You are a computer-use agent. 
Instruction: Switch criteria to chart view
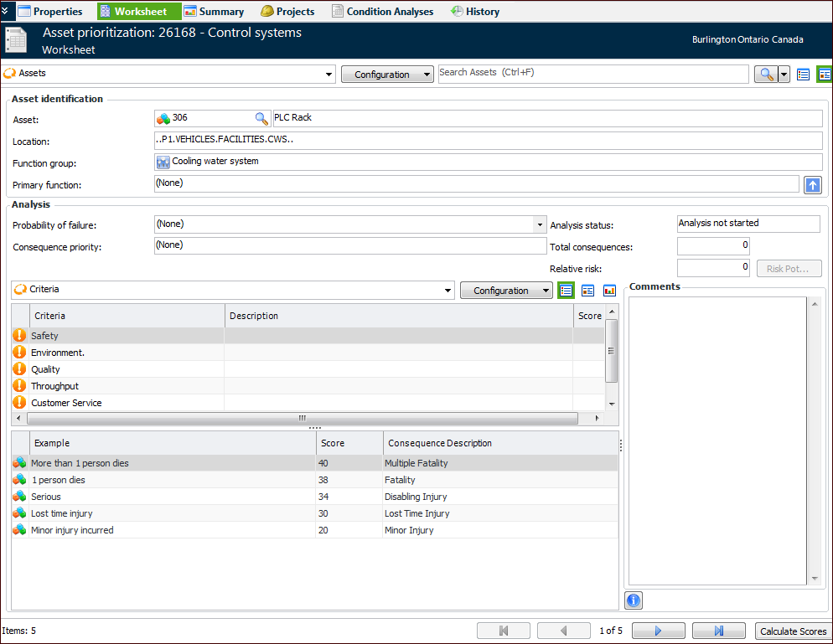coord(609,291)
